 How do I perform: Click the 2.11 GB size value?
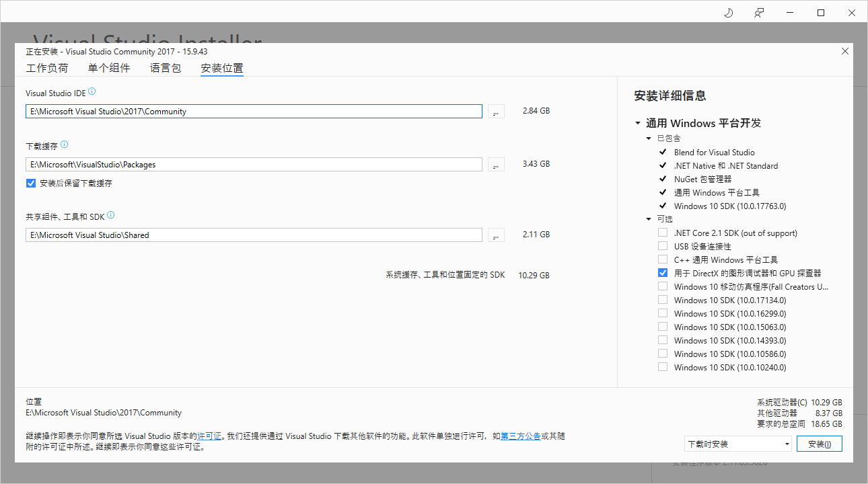[536, 235]
